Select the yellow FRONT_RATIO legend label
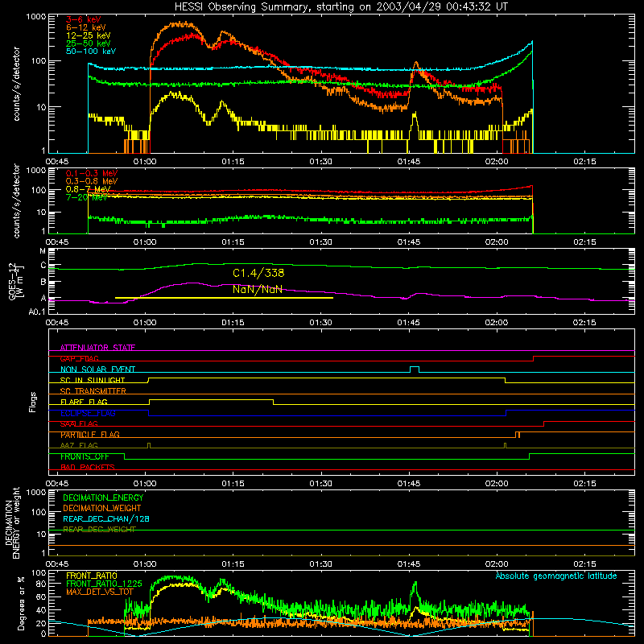The height and width of the screenshot is (644, 644). pyautogui.click(x=91, y=576)
